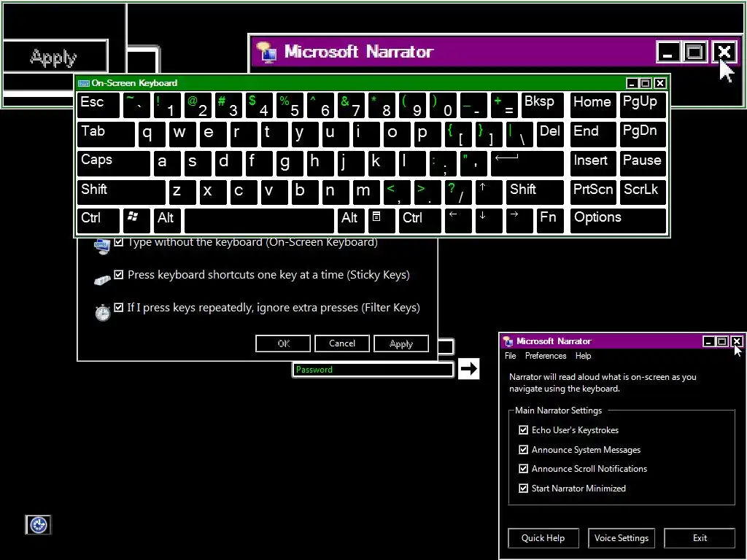Click the spacebar key
Viewport: 747px width, 560px height.
[259, 220]
